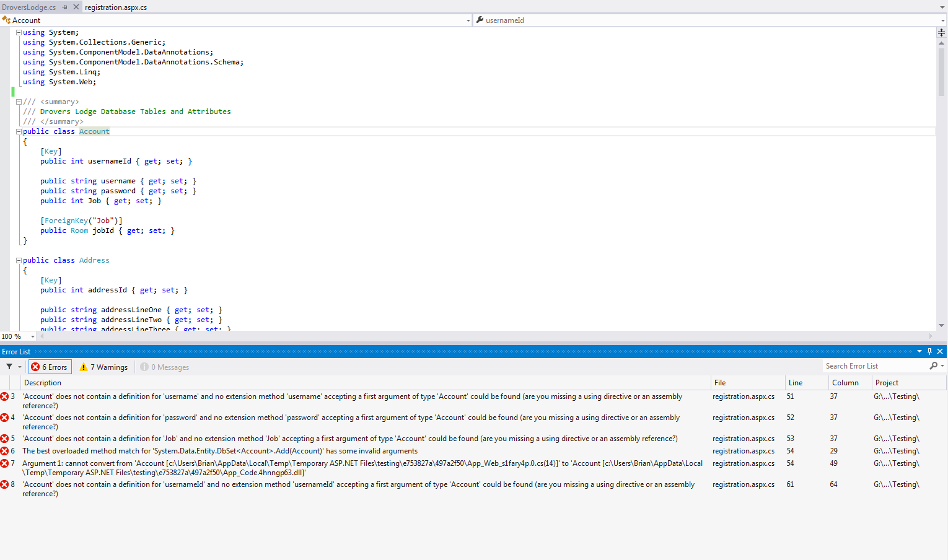Toggle the 6 Errors filter
The image size is (948, 560).
pos(50,367)
